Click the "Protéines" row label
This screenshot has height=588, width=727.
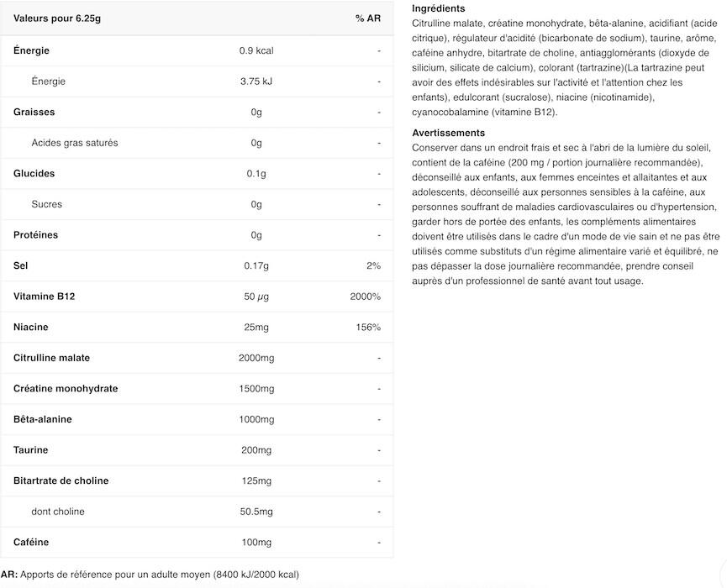point(36,235)
